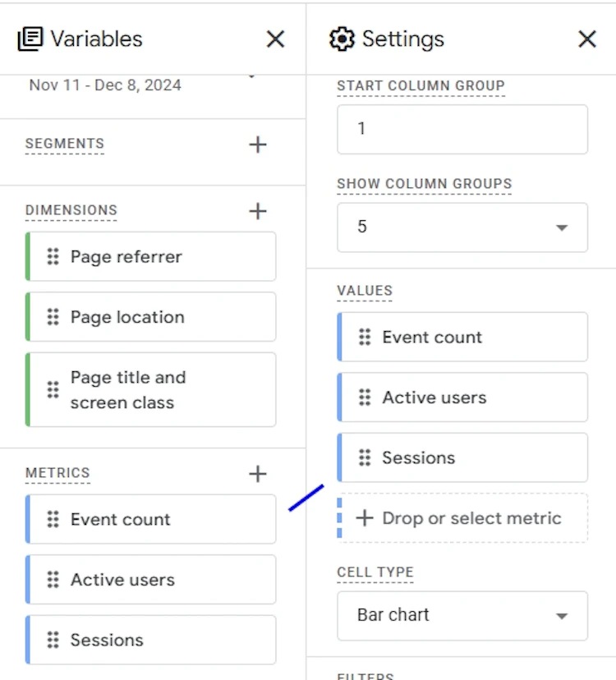The image size is (616, 680).
Task: Grab Page title and screen class handle
Action: (x=53, y=389)
